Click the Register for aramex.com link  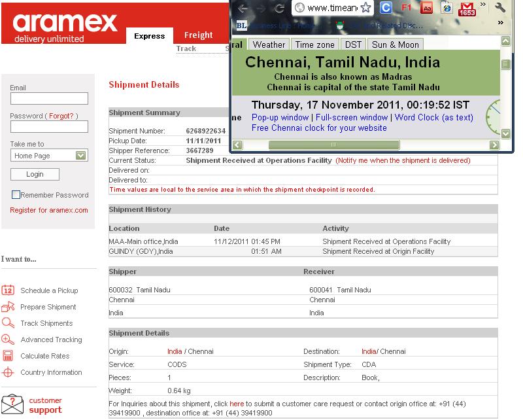(x=49, y=210)
